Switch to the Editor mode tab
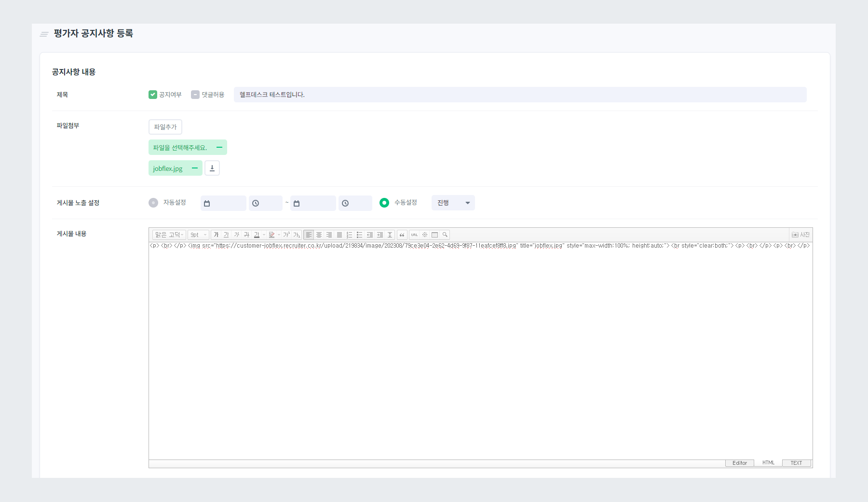The width and height of the screenshot is (868, 502). click(x=740, y=463)
